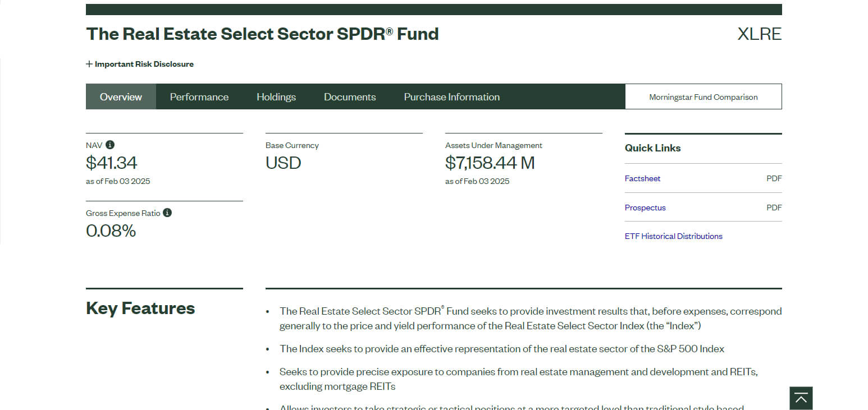Click the XLRE ticker symbol
Screen dimensions: 868x410
(760, 34)
